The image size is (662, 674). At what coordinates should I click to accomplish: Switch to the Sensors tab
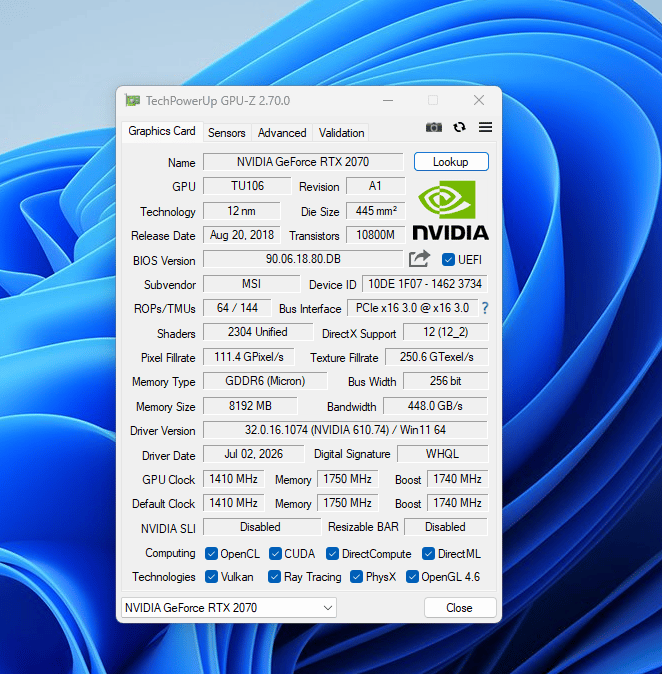coord(227,133)
